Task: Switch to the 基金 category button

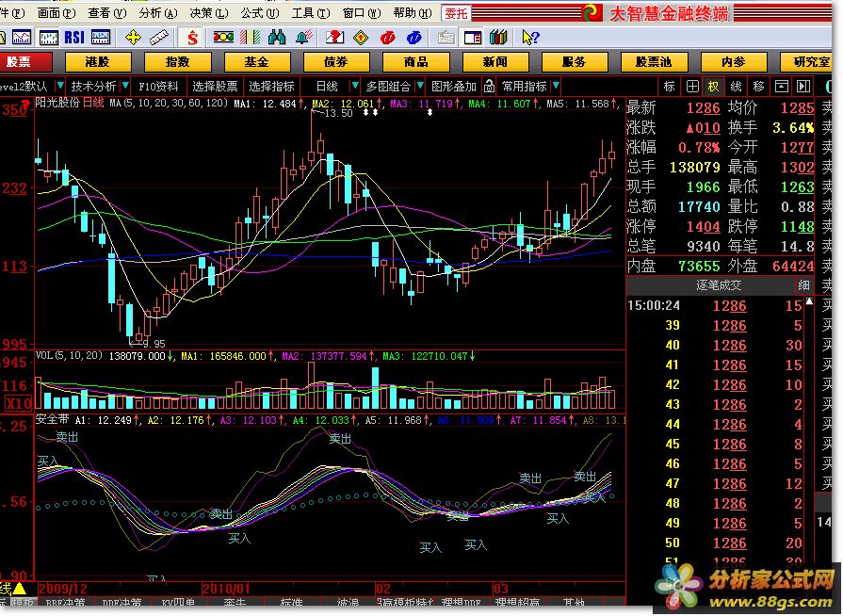Action: (257, 62)
